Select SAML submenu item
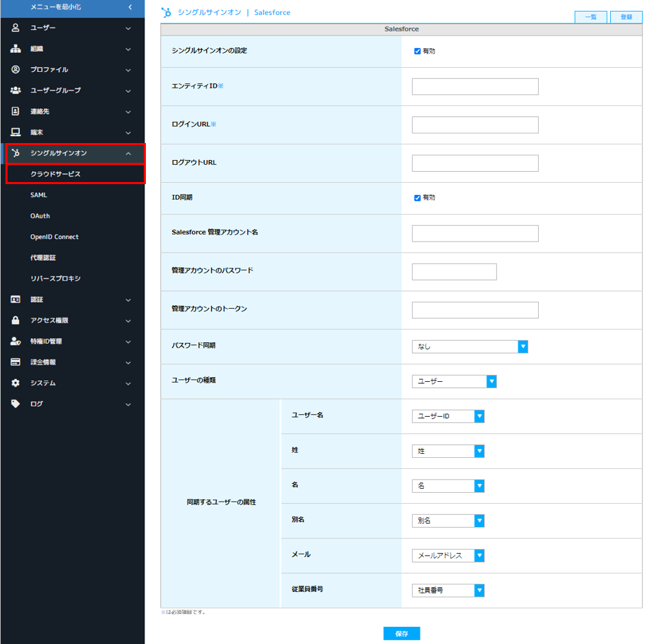This screenshot has height=644, width=658. (x=38, y=195)
